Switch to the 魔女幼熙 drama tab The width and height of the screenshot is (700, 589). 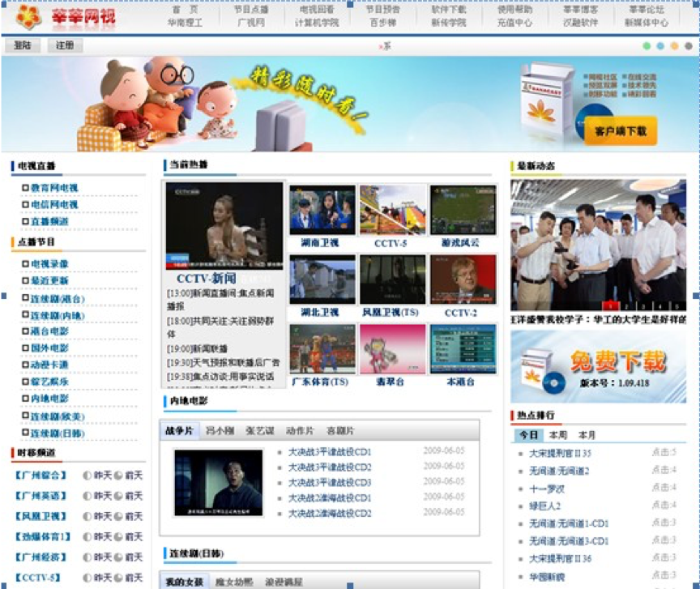click(234, 583)
